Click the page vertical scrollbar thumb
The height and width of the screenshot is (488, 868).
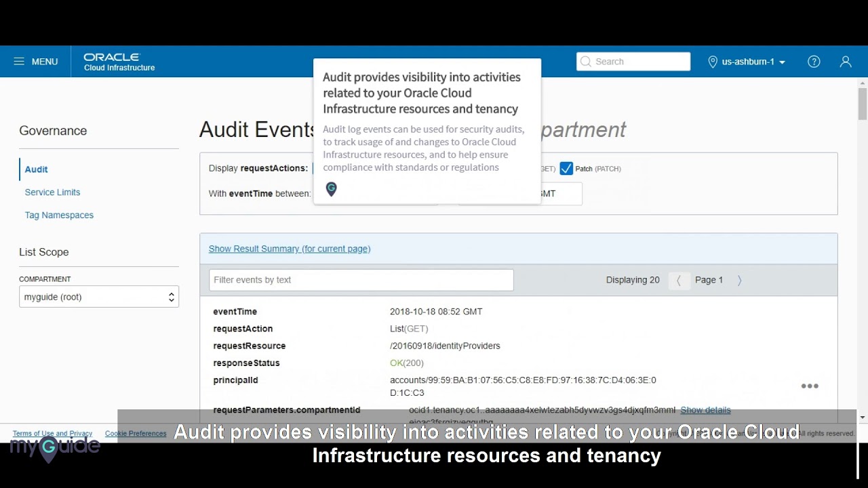point(863,103)
